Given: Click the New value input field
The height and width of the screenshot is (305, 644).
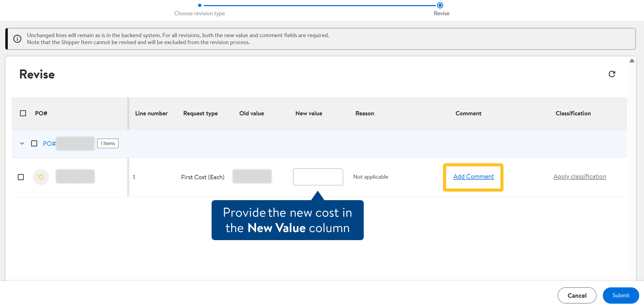Looking at the screenshot, I should [x=318, y=177].
